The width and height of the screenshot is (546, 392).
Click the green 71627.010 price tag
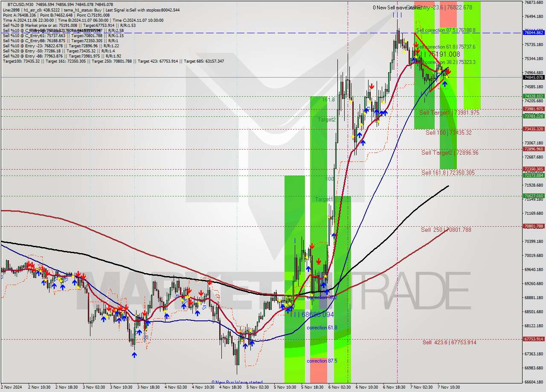click(534, 196)
